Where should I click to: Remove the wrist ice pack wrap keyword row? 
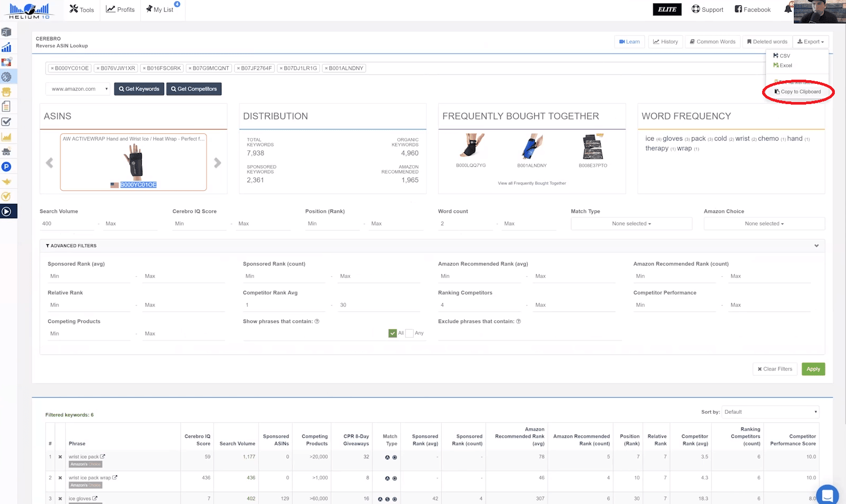tap(60, 478)
